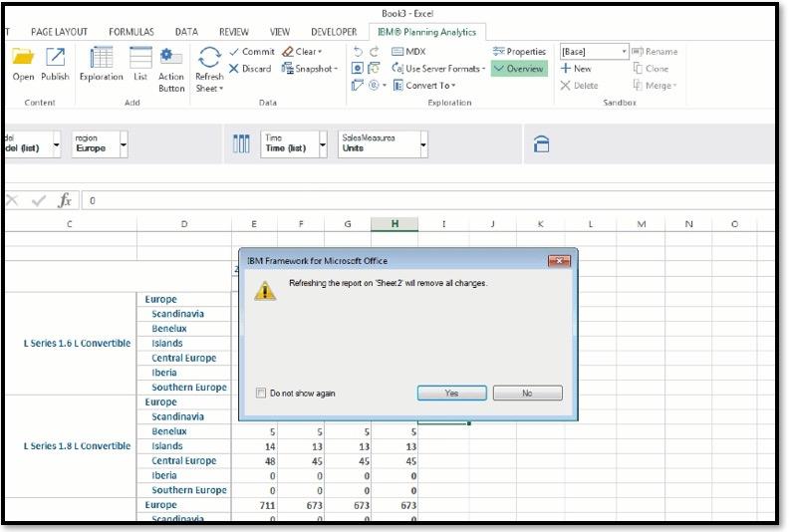Image resolution: width=789 pixels, height=532 pixels.
Task: Toggle the Overview panel button
Action: click(519, 69)
